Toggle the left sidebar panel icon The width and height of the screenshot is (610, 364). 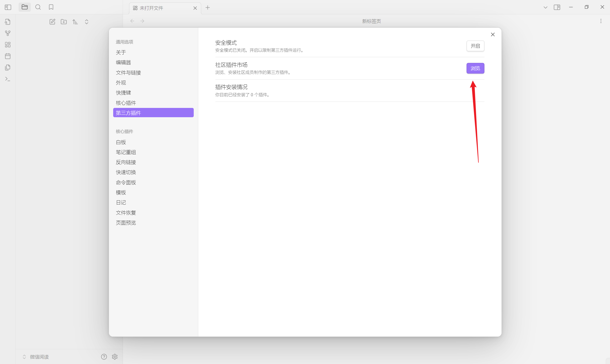(8, 7)
